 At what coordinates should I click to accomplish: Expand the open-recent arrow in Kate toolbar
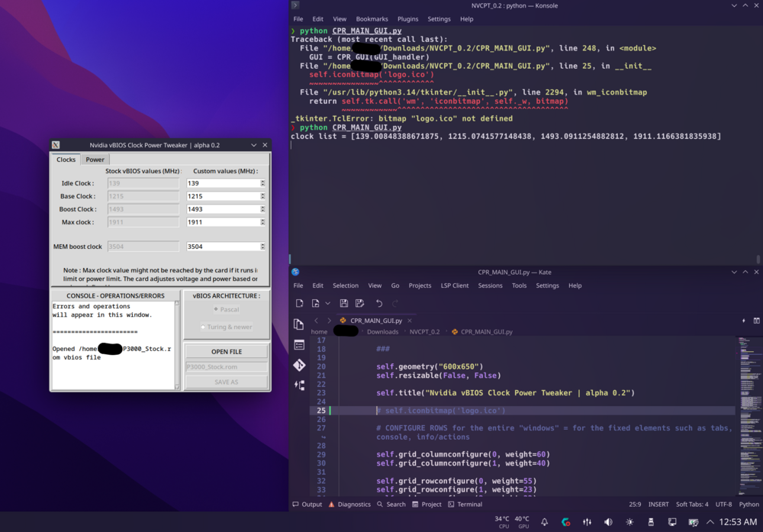coord(327,303)
